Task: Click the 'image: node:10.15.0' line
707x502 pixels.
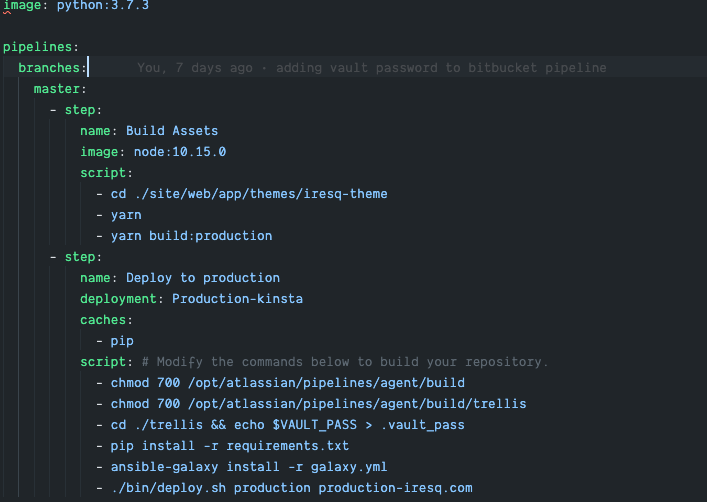Action: pos(153,152)
